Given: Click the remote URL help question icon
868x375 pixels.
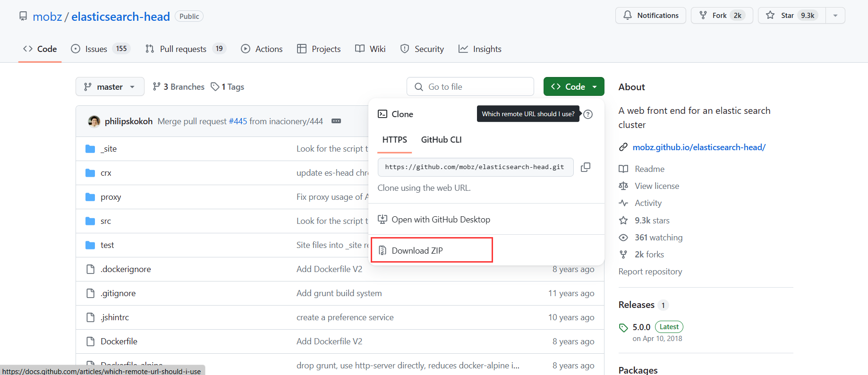Looking at the screenshot, I should pyautogui.click(x=588, y=114).
